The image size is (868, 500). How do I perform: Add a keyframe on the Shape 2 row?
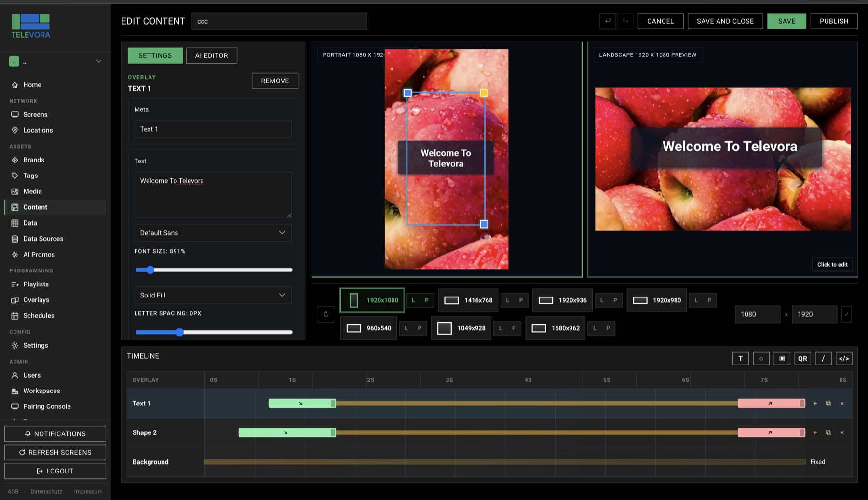(815, 432)
